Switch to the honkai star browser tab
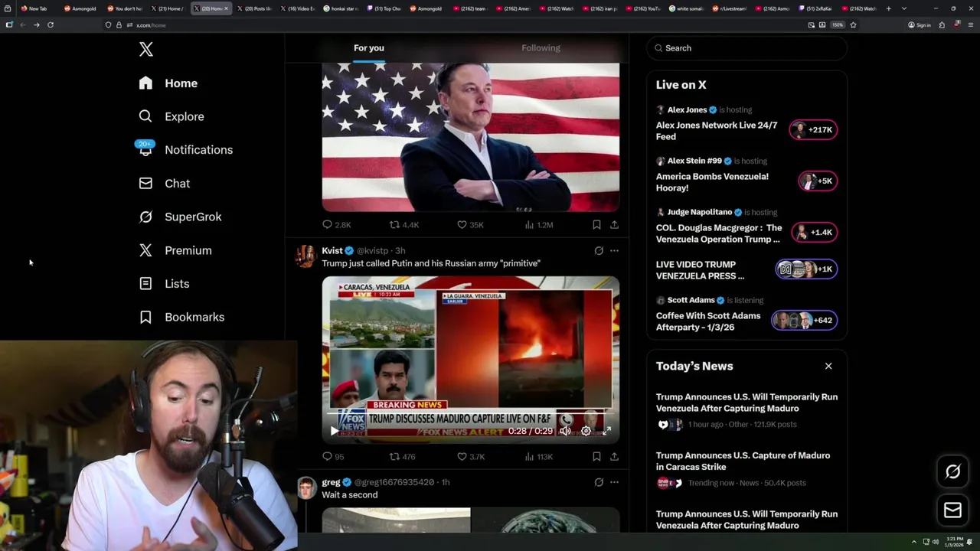The height and width of the screenshot is (551, 980). pyautogui.click(x=341, y=8)
